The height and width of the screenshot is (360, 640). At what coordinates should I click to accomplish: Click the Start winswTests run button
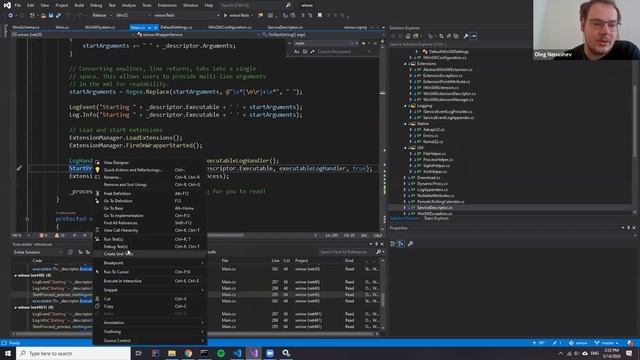[x=237, y=16]
